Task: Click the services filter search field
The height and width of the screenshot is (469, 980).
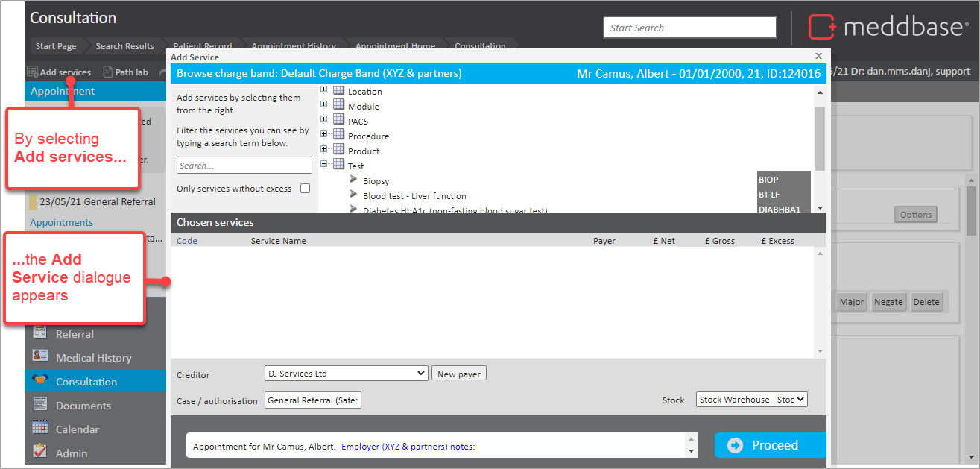Action: pos(244,166)
